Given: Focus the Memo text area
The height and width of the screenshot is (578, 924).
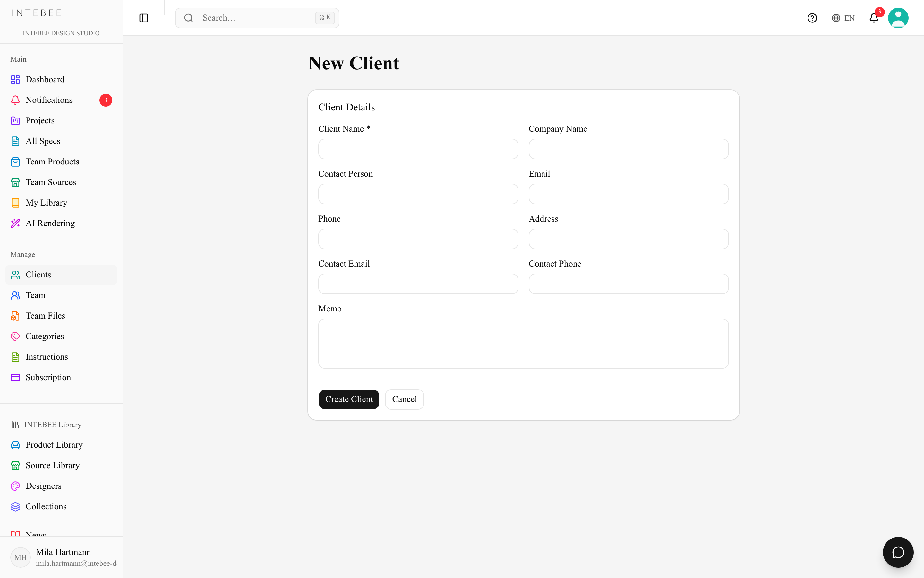Looking at the screenshot, I should (x=524, y=343).
